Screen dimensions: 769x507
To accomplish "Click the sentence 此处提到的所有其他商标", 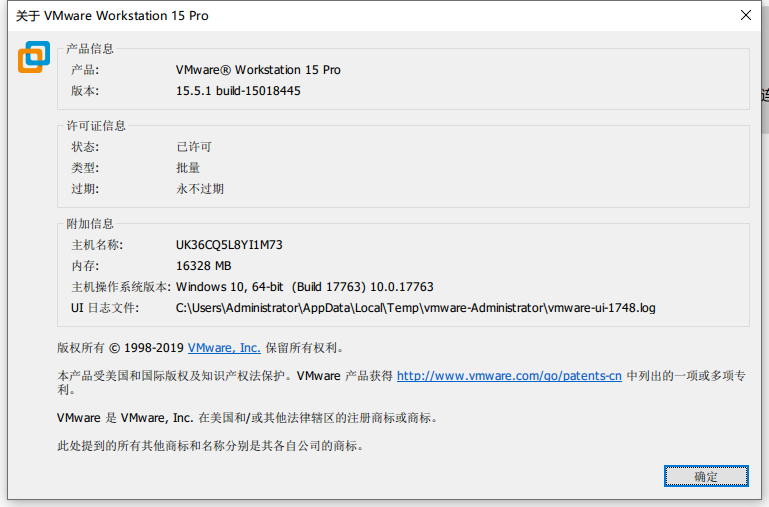I will (210, 446).
